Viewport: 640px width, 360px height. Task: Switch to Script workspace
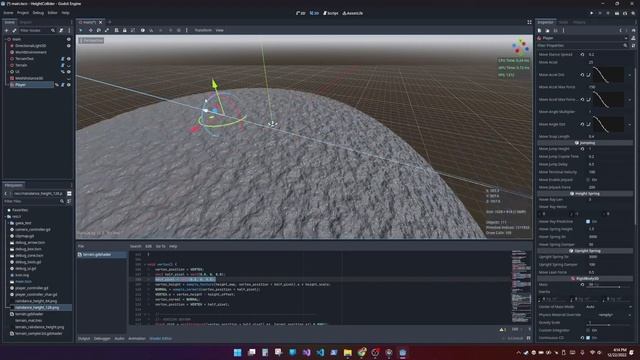click(331, 13)
